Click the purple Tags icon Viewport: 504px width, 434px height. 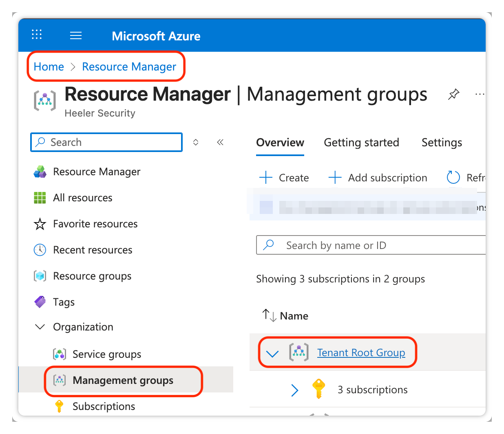[x=40, y=302]
